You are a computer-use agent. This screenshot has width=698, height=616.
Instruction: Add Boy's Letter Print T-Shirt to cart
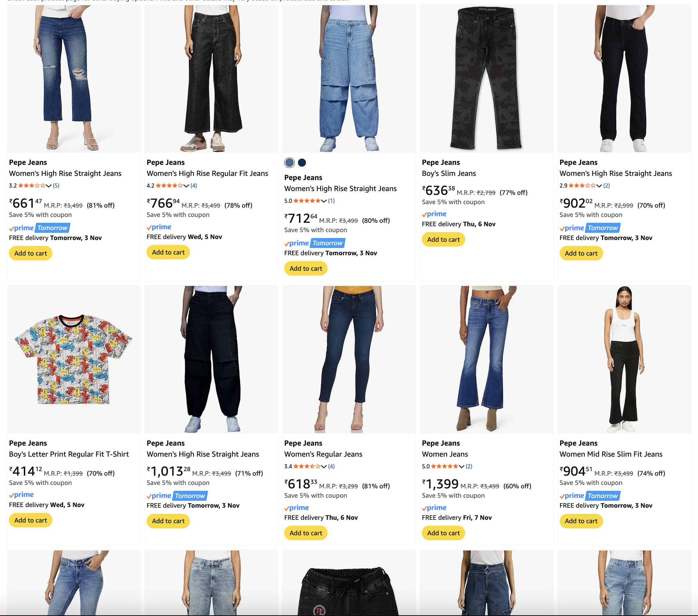(x=31, y=520)
